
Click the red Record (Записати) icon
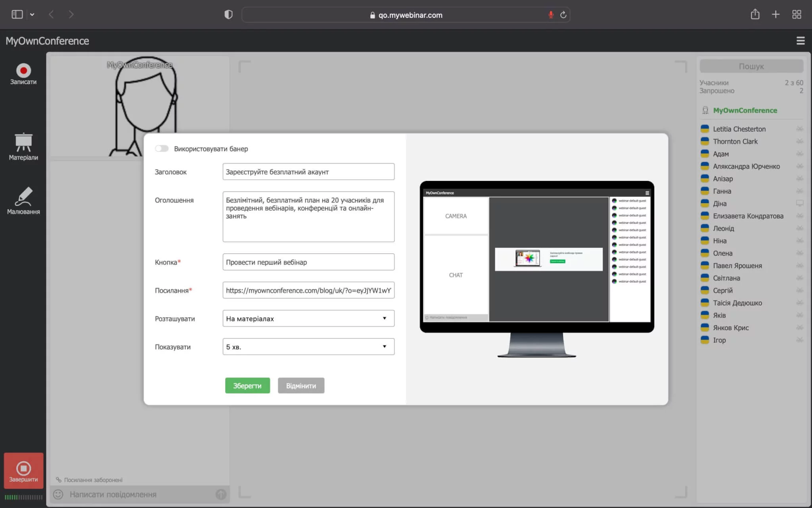pos(23,71)
